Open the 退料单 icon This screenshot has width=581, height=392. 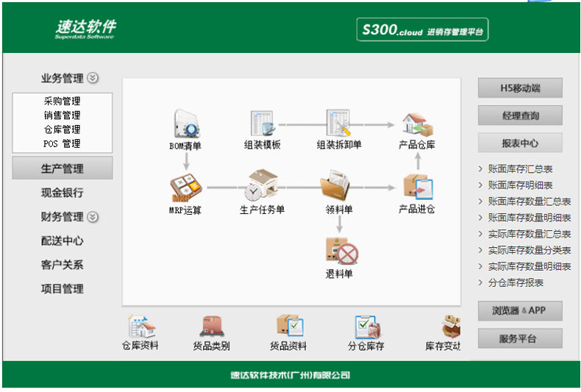pos(342,251)
